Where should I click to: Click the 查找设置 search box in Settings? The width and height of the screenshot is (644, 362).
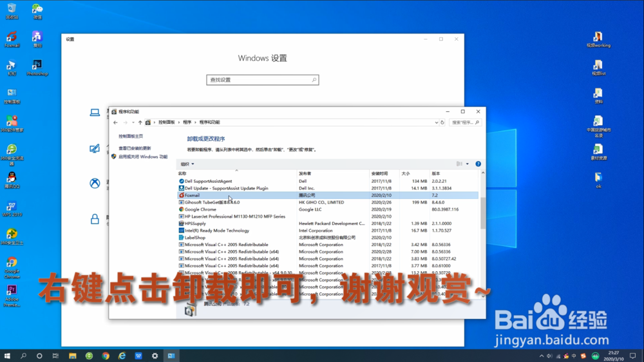(263, 80)
